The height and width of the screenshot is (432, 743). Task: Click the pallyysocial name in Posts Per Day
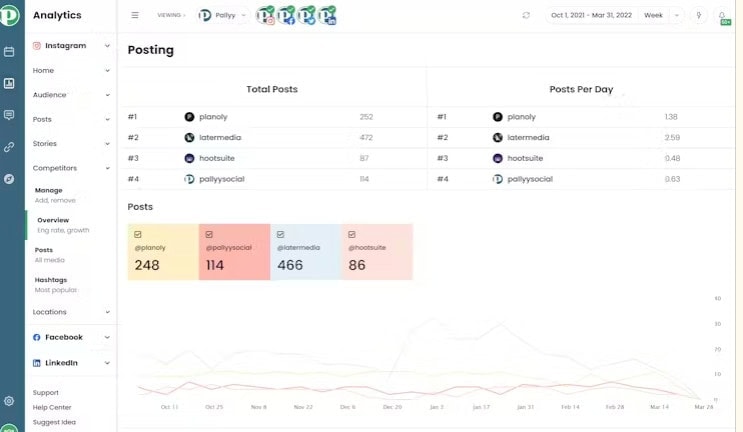pos(530,179)
